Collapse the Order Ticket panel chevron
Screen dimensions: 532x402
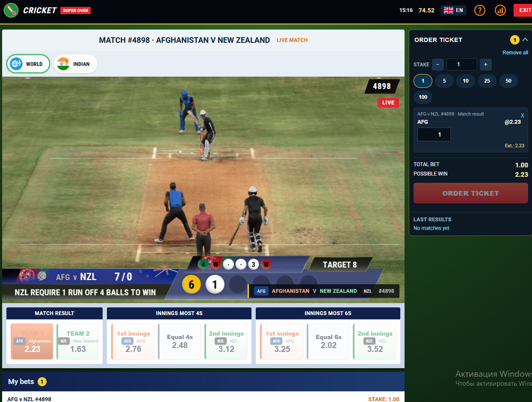point(525,40)
